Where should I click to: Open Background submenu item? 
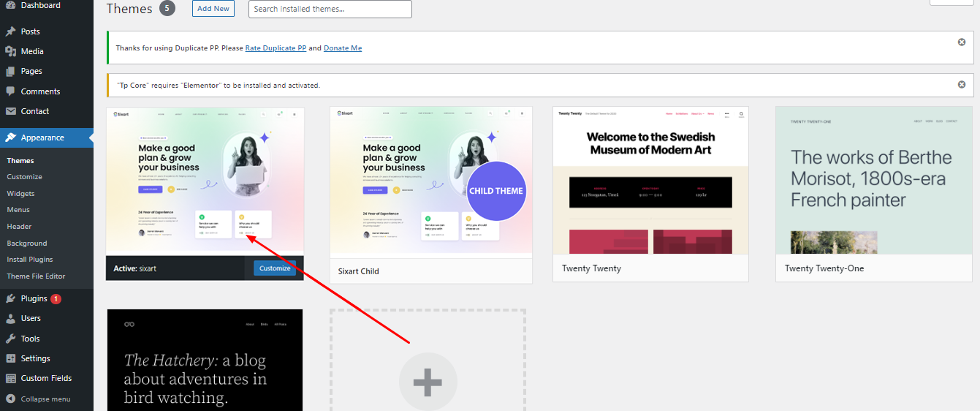point(26,243)
